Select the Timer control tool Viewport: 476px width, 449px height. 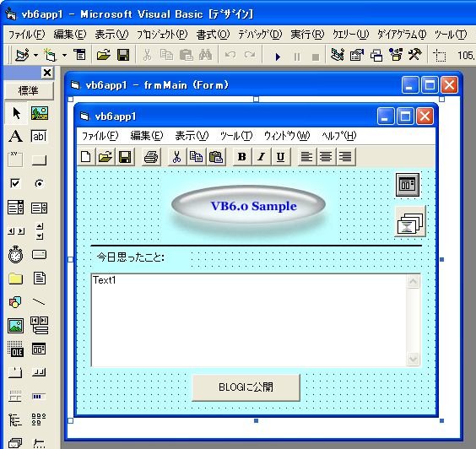click(15, 254)
